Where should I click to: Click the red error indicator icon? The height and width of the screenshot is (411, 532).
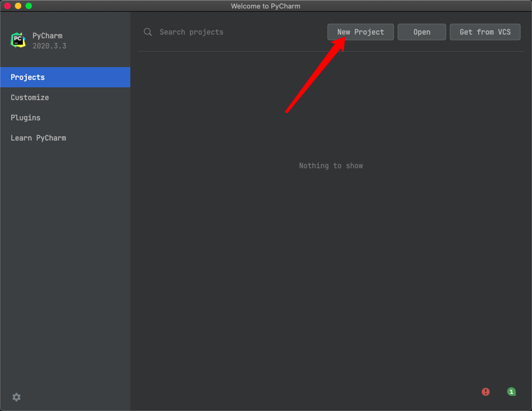pyautogui.click(x=486, y=392)
